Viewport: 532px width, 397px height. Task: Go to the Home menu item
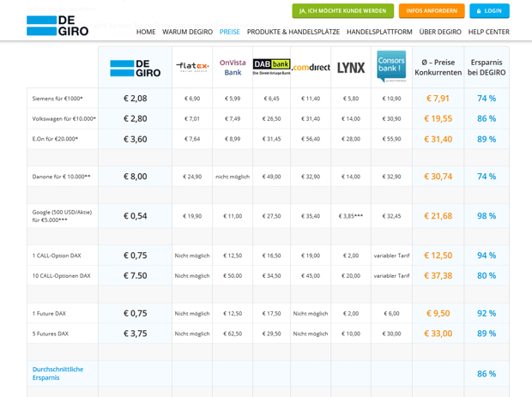pos(146,32)
